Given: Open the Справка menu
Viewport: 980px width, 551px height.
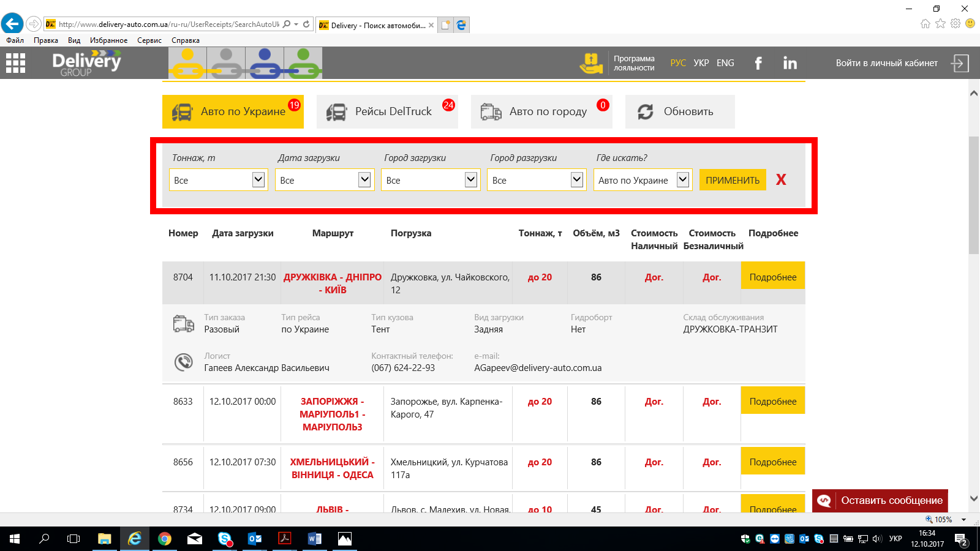Looking at the screenshot, I should pyautogui.click(x=186, y=40).
